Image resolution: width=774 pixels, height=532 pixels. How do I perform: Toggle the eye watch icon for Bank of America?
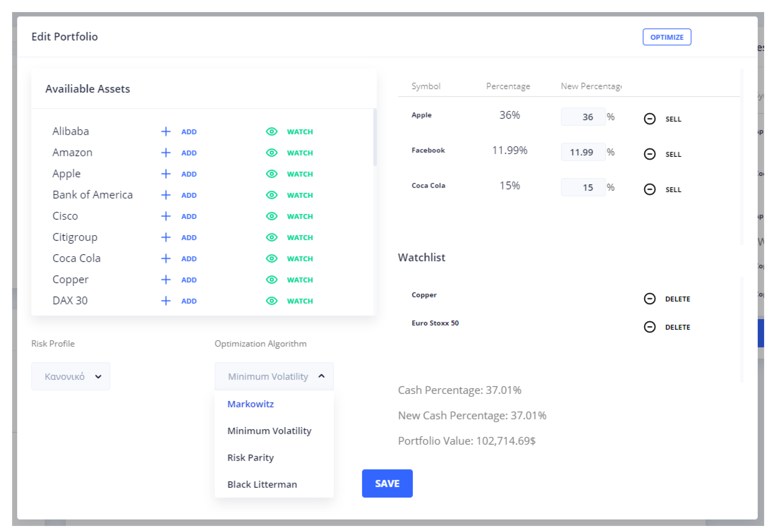click(x=272, y=195)
